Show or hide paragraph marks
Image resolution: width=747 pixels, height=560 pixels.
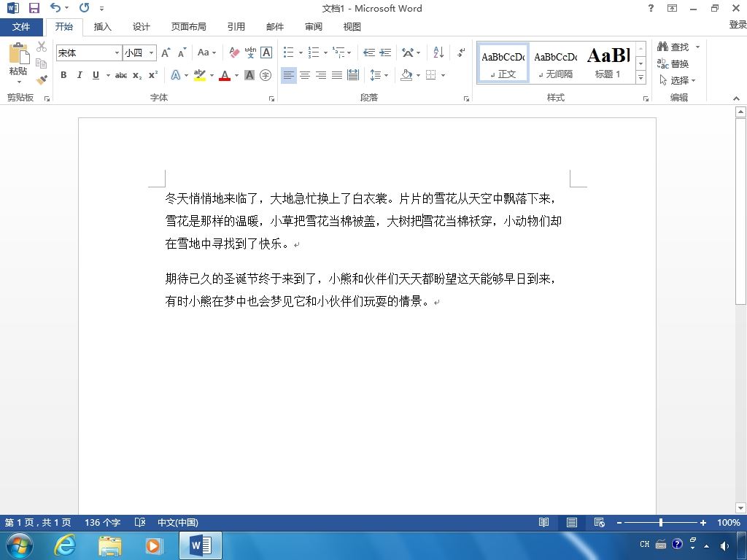coord(461,52)
